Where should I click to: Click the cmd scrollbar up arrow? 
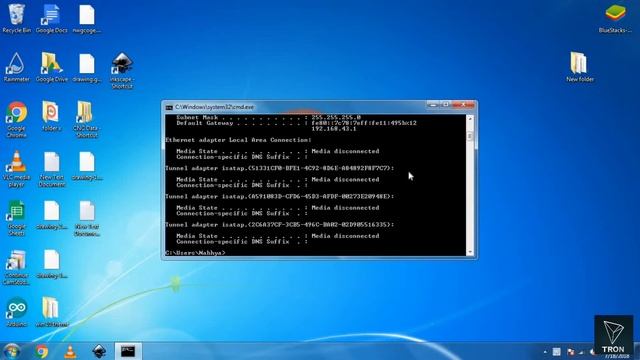470,119
